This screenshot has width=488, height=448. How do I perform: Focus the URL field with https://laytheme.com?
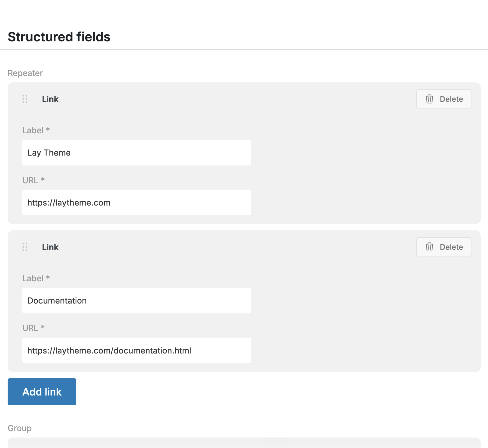[137, 202]
